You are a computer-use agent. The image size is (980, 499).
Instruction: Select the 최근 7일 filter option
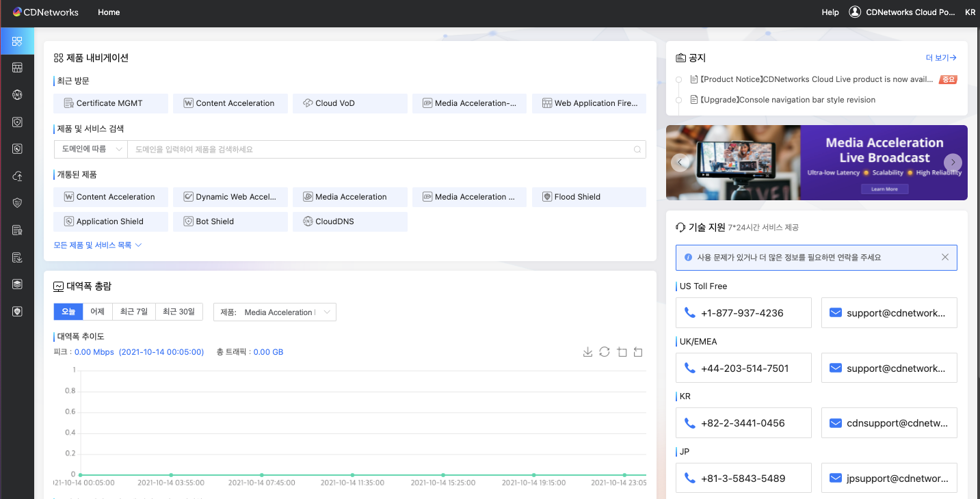[133, 311]
